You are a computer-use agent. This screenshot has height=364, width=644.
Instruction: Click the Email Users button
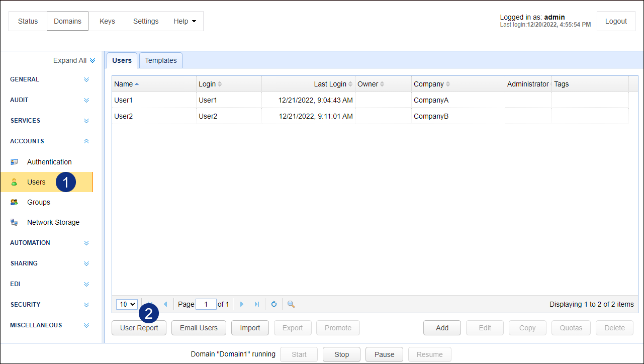199,328
